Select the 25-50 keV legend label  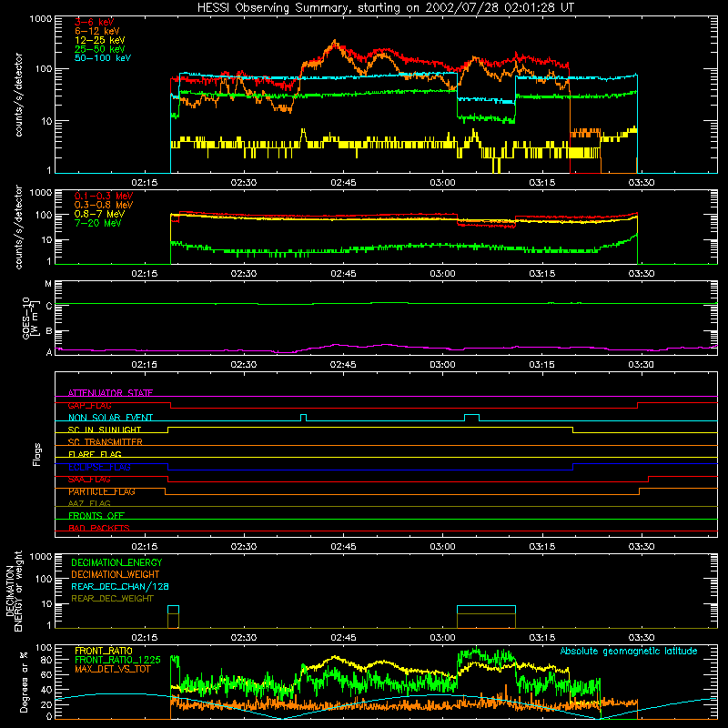pos(99,49)
